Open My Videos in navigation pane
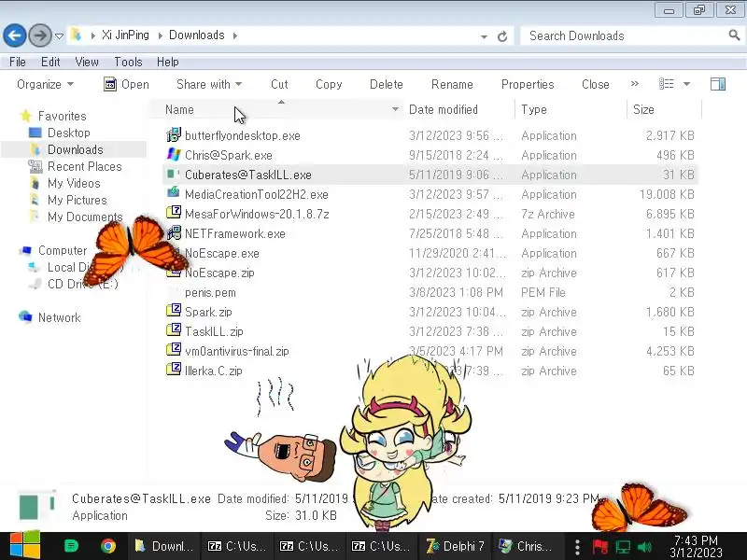The height and width of the screenshot is (560, 747). pos(74,183)
